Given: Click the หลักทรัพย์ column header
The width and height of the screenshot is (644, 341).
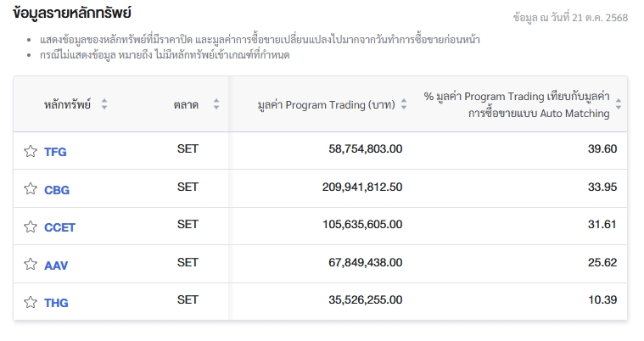Looking at the screenshot, I should tap(67, 105).
